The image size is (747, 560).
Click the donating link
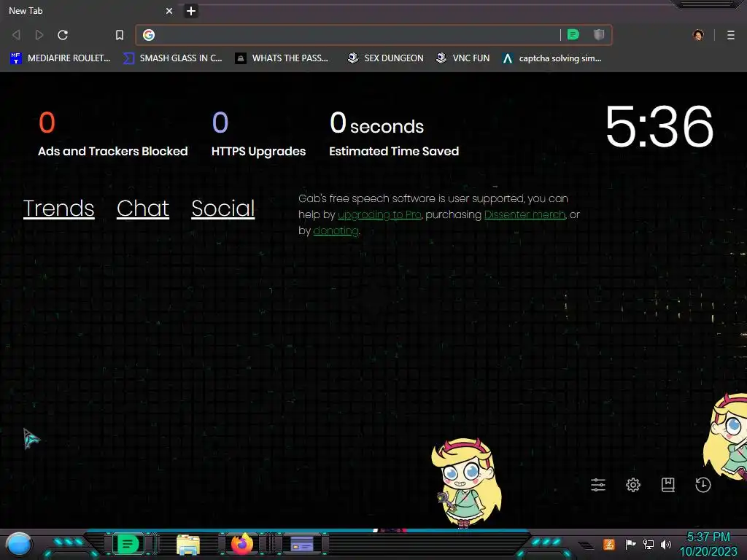[x=336, y=231]
